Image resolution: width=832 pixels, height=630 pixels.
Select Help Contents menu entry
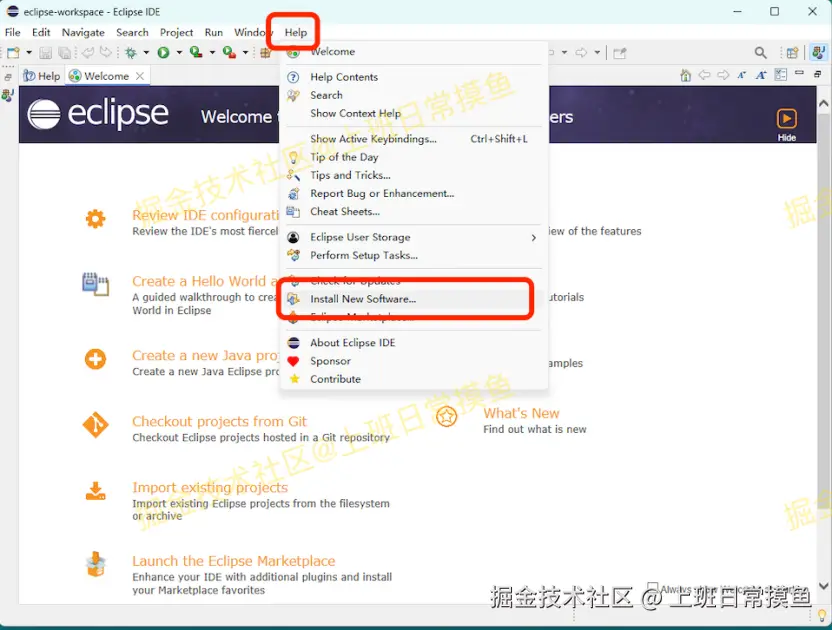(414, 77)
